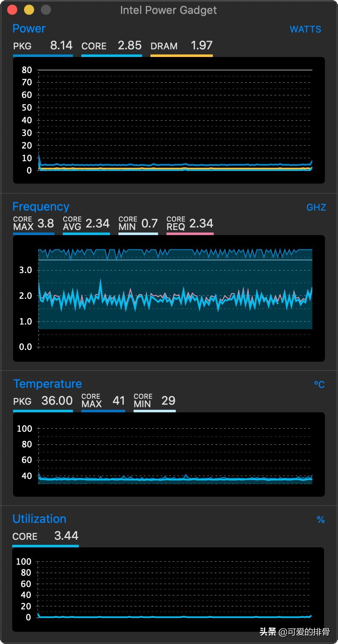Image resolution: width=338 pixels, height=644 pixels.
Task: Click the GHZ unit label
Action: [316, 207]
